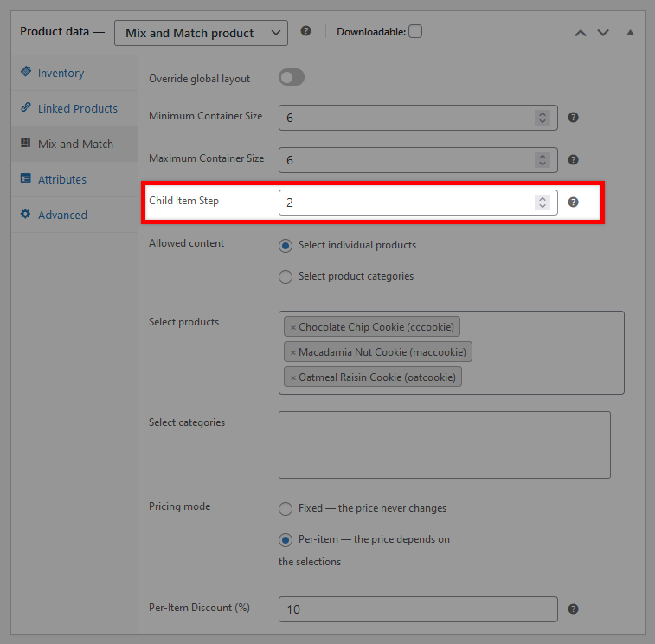This screenshot has width=655, height=644.
Task: Open the product type help tooltip icon
Action: click(x=305, y=31)
